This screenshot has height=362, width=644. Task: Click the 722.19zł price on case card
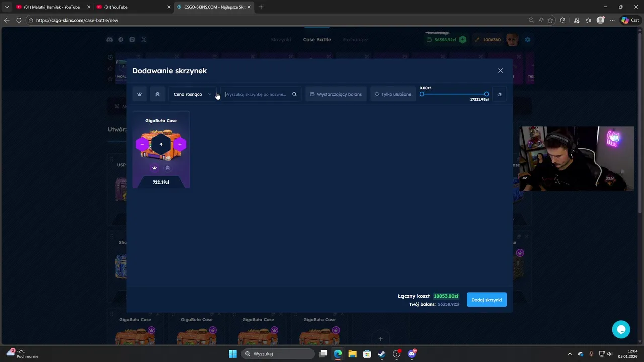pos(161,182)
